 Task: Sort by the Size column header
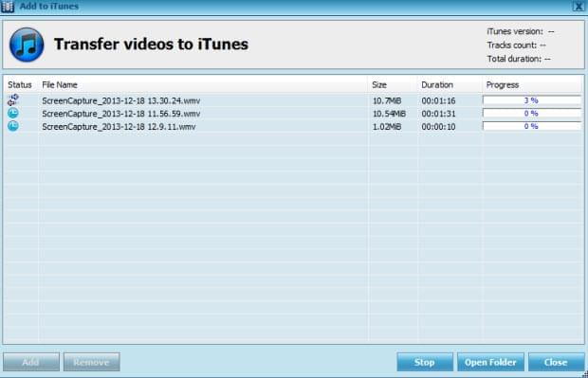(379, 85)
